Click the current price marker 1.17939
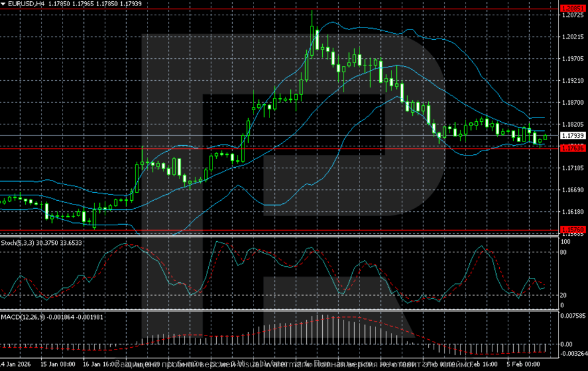Viewport: 588px width, 371px height. coord(573,135)
